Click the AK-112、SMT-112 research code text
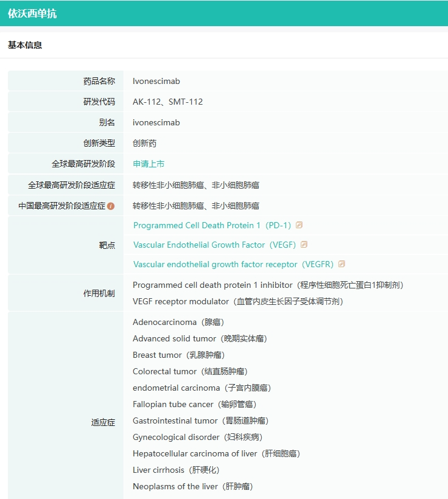The image size is (448, 499). click(168, 102)
